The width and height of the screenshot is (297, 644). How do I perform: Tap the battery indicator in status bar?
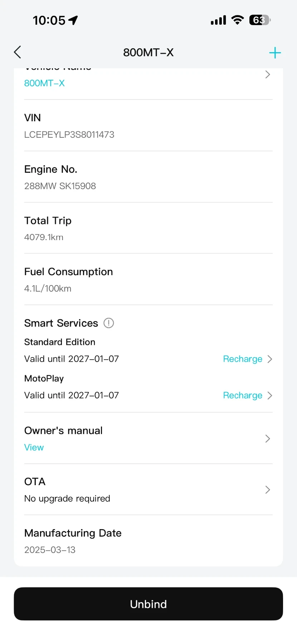click(x=260, y=20)
